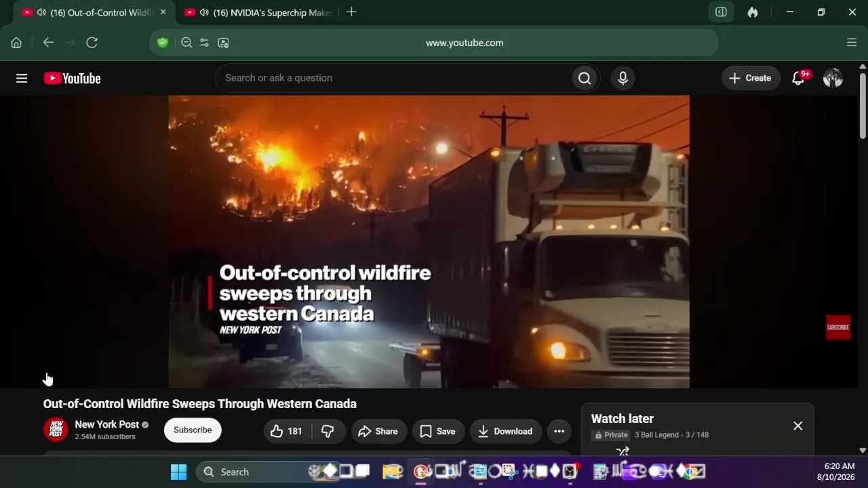Open a new browser tab
Viewport: 868px width, 488px height.
(351, 12)
